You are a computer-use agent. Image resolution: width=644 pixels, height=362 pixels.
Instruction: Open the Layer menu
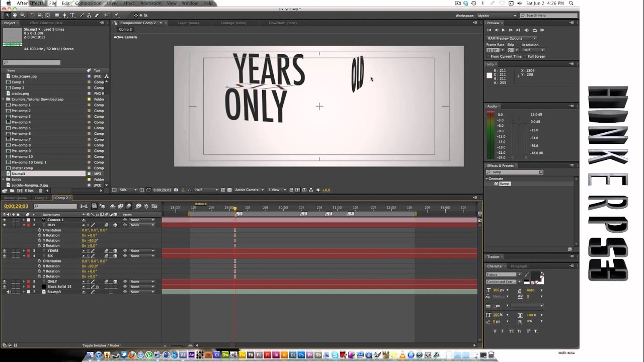pos(112,3)
